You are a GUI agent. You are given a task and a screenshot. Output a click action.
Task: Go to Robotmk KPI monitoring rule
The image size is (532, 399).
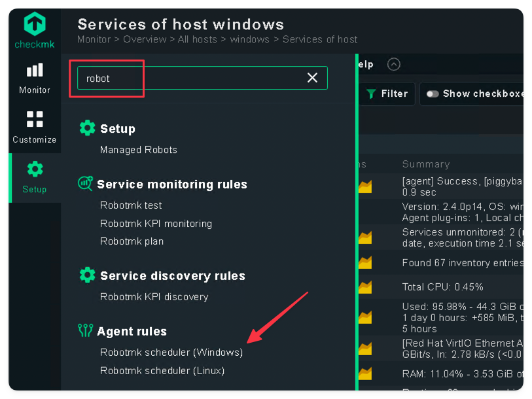[156, 224]
